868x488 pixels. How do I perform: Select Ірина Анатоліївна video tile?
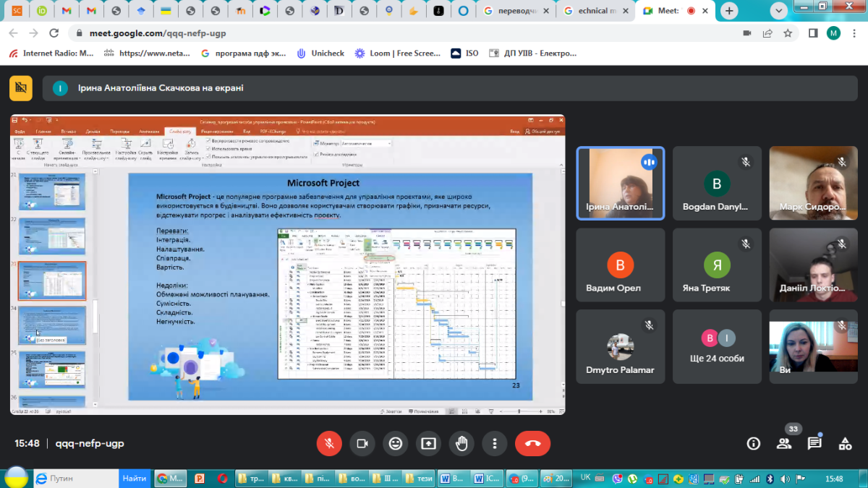(x=620, y=182)
